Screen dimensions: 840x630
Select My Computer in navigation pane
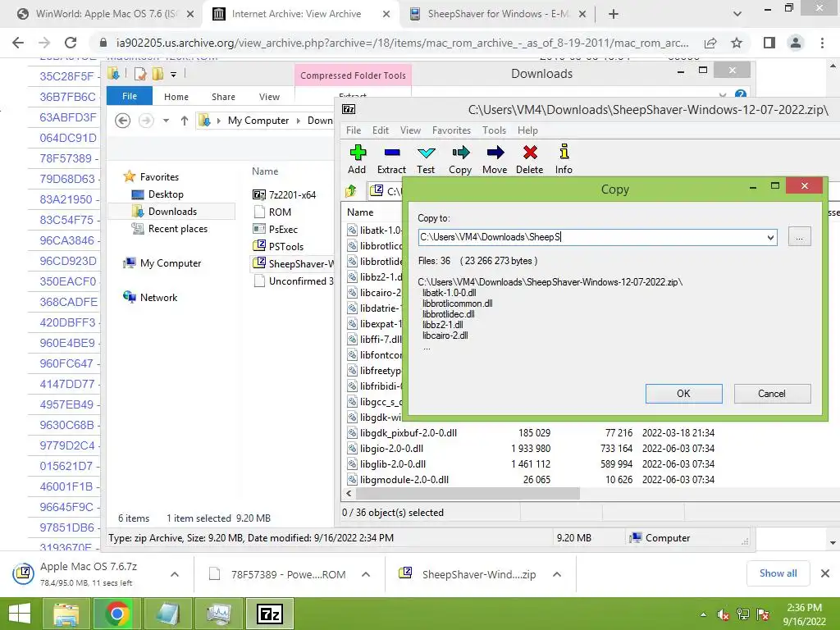pyautogui.click(x=171, y=263)
